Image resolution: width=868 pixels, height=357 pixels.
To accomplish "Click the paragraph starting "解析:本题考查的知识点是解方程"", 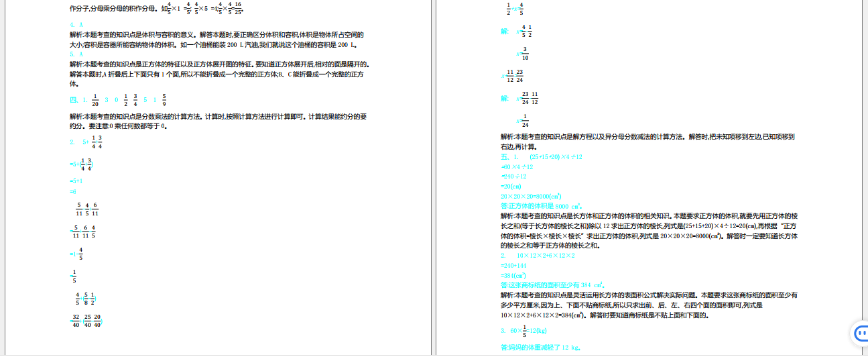I will click(x=647, y=141).
